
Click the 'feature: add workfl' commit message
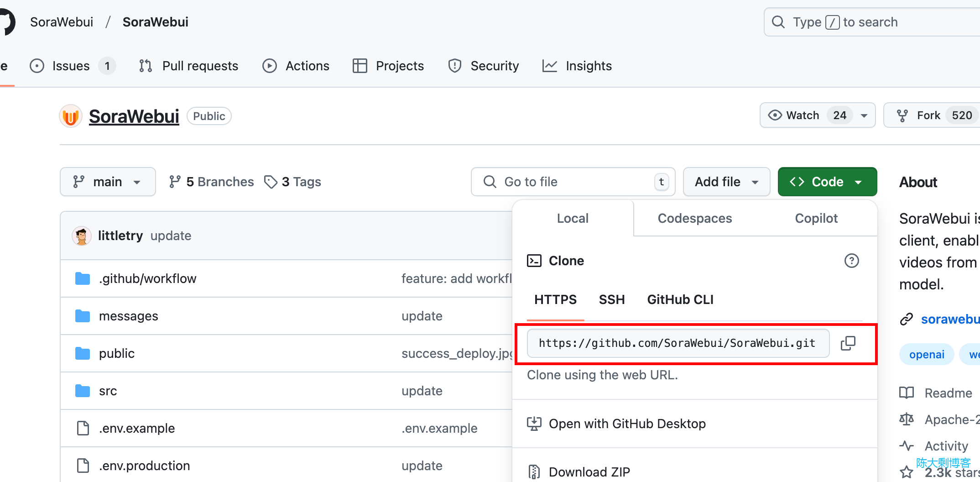tap(457, 278)
